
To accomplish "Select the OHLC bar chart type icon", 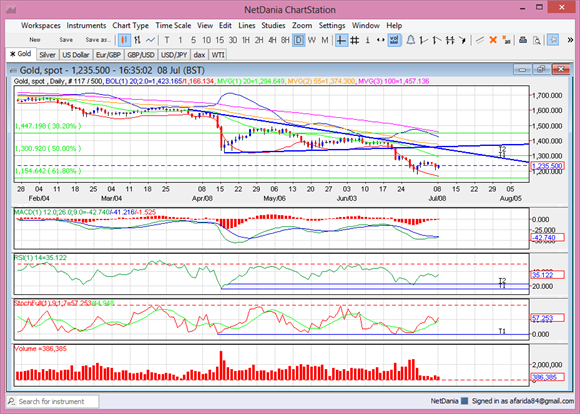I will tap(137, 40).
